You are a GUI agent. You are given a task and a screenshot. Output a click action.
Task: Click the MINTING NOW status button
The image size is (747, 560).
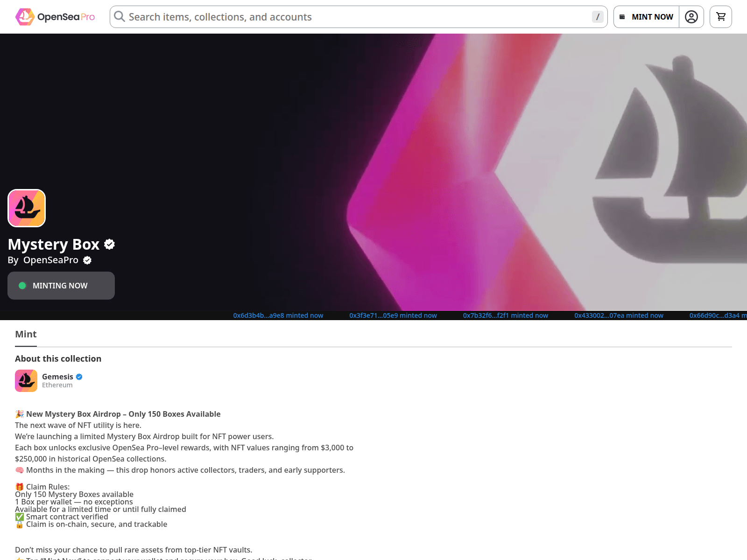[x=61, y=286]
